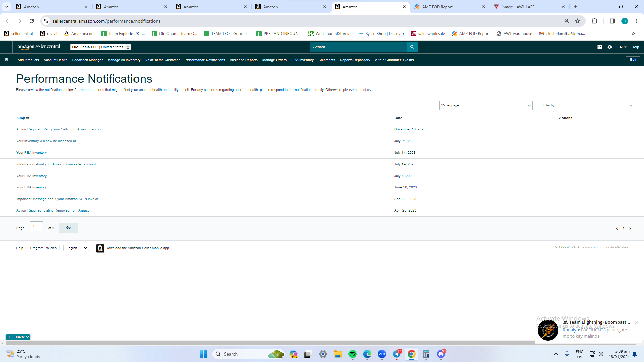Go to next notifications page arrow
Image resolution: width=644 pixels, height=362 pixels.
click(x=630, y=229)
